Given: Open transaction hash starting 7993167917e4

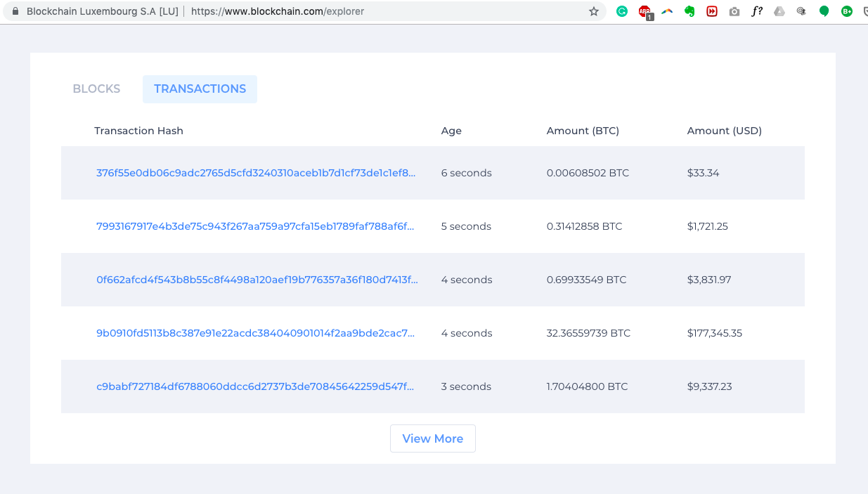Looking at the screenshot, I should coord(255,226).
